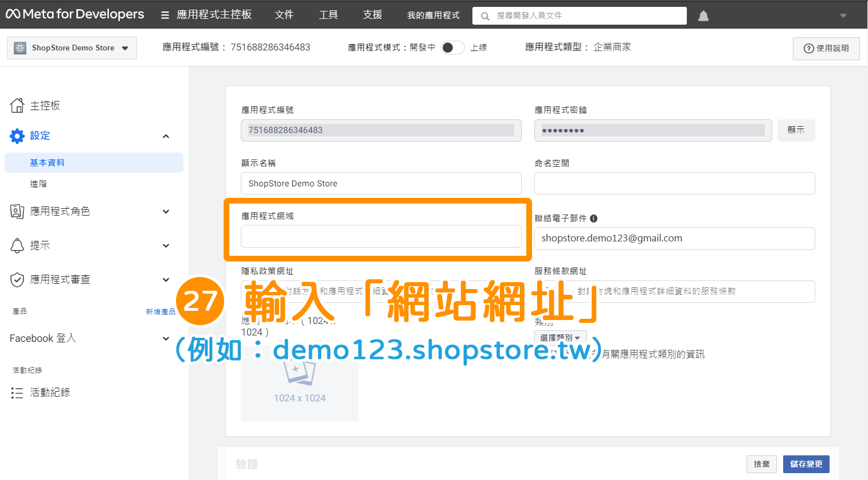Click the notifications bell icon

[x=703, y=16]
